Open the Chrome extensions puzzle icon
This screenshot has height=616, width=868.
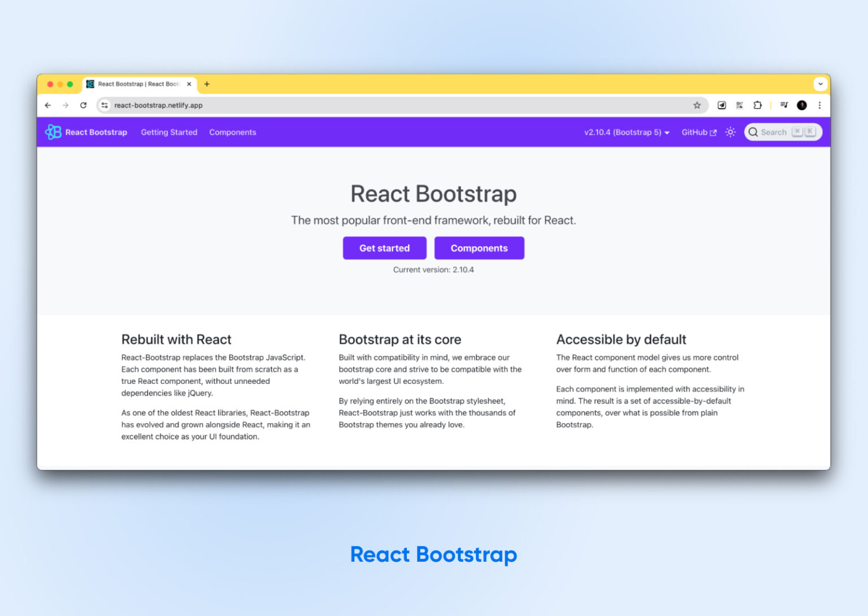tap(757, 105)
